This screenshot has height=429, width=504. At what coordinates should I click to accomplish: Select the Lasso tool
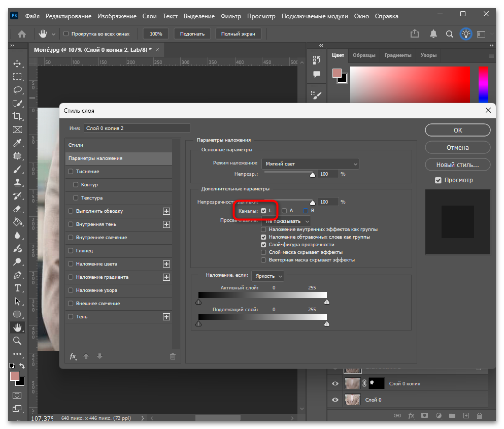[17, 90]
